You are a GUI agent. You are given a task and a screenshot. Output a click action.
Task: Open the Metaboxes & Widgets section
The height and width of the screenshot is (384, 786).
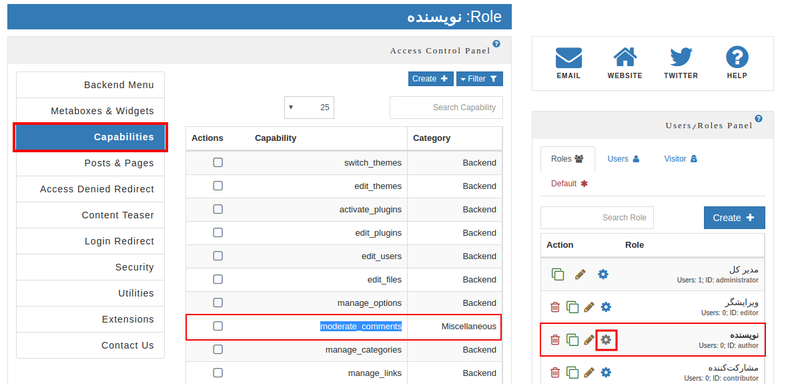[x=90, y=111]
